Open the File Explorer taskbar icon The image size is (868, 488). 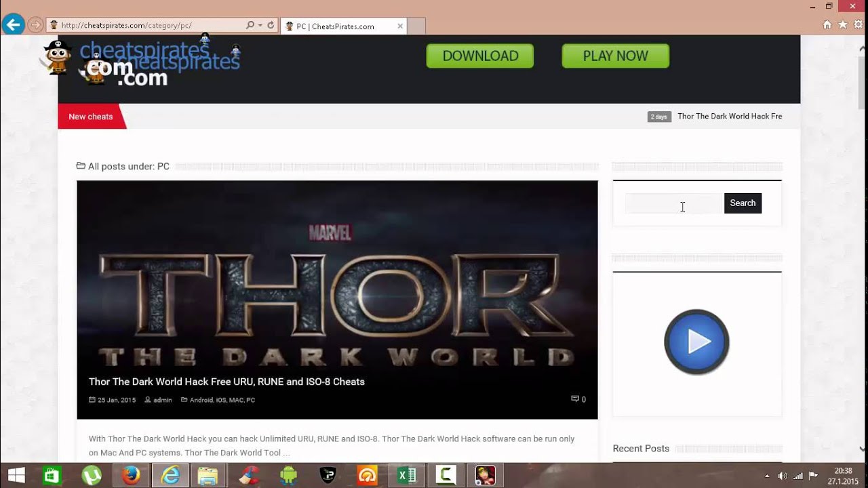coord(208,475)
